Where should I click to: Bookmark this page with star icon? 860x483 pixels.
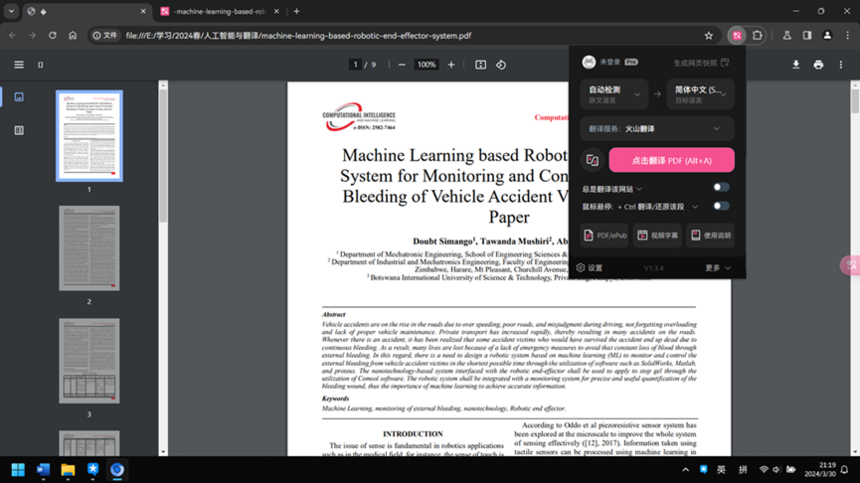(x=709, y=36)
